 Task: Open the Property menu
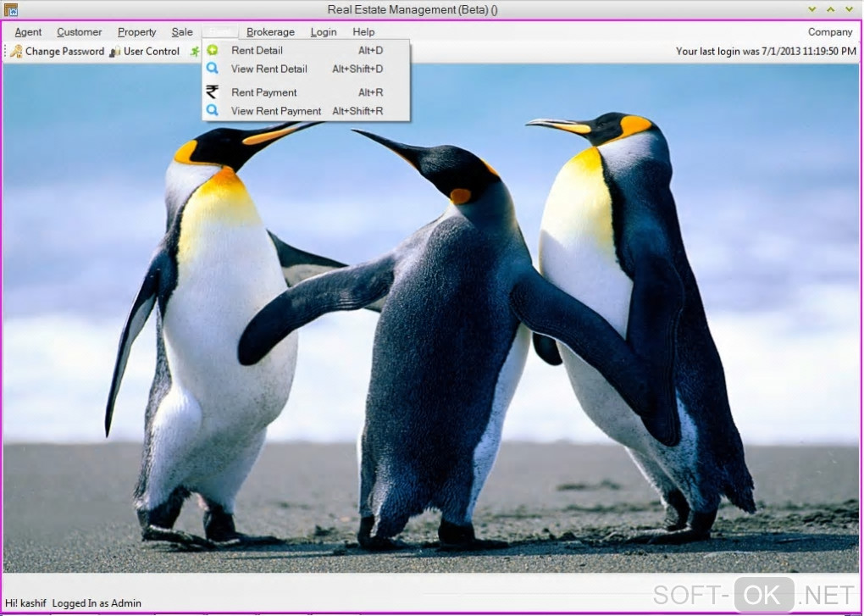click(x=136, y=32)
